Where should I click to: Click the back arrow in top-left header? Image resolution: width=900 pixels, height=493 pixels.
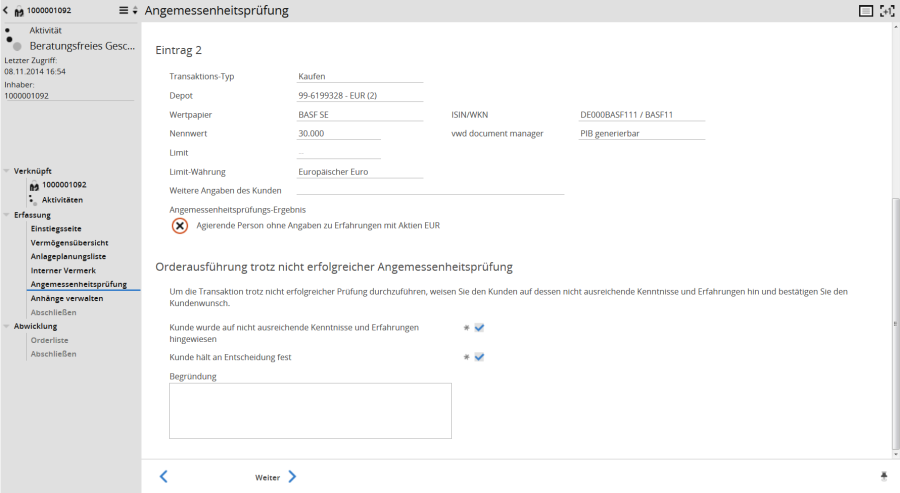[x=7, y=11]
